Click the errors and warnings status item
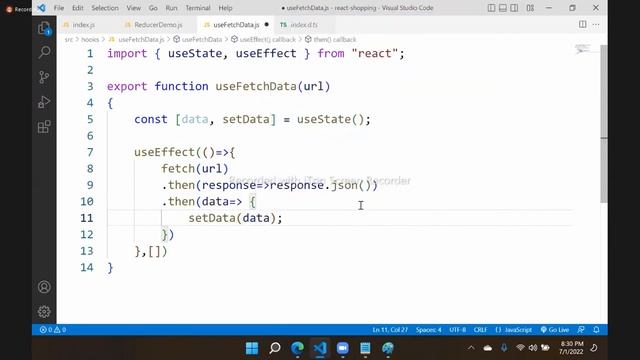640x360 pixels. [53, 330]
